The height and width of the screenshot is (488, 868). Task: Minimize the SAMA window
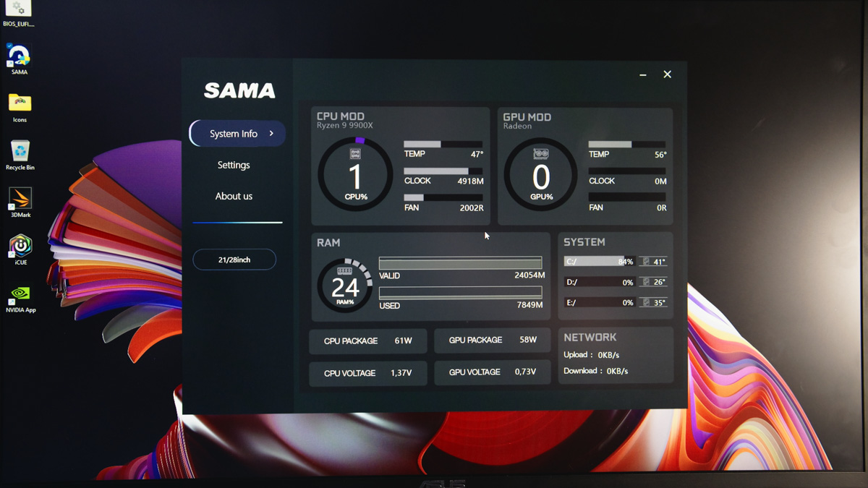tap(643, 74)
